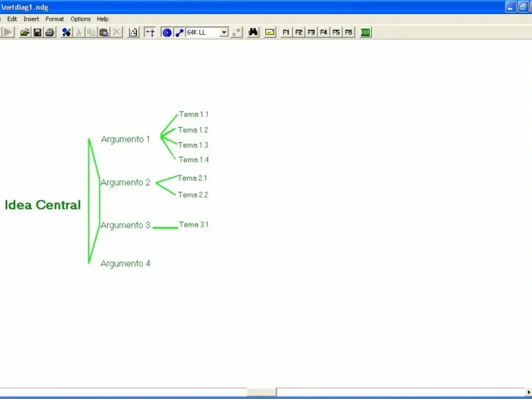The height and width of the screenshot is (399, 532).
Task: Select the Argumento 4 label
Action: (x=125, y=263)
